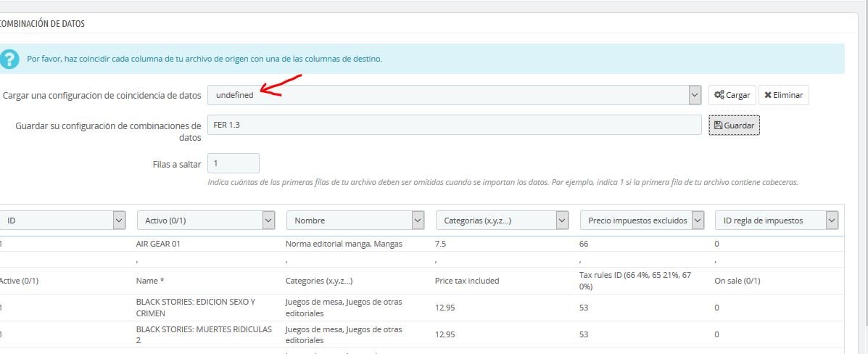Click the 'COMBINACIÓN DE DATOS' panel heading

42,24
